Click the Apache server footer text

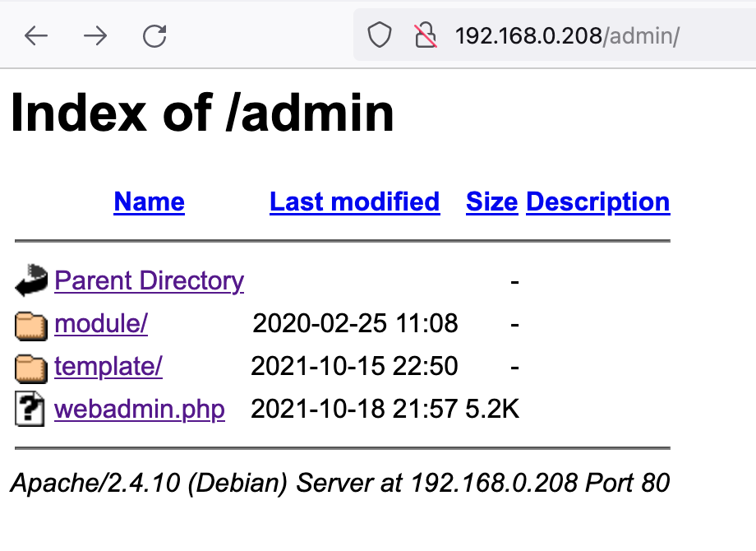pyautogui.click(x=339, y=484)
